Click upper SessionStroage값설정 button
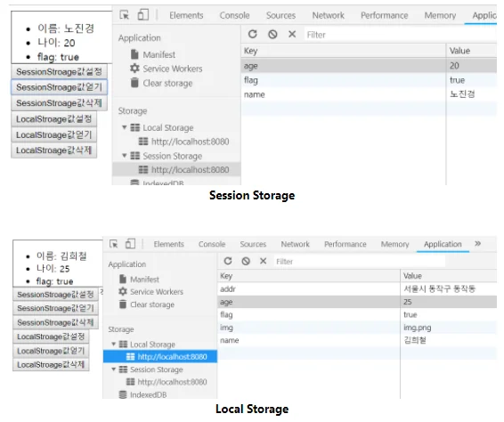The image size is (504, 422). [x=59, y=71]
